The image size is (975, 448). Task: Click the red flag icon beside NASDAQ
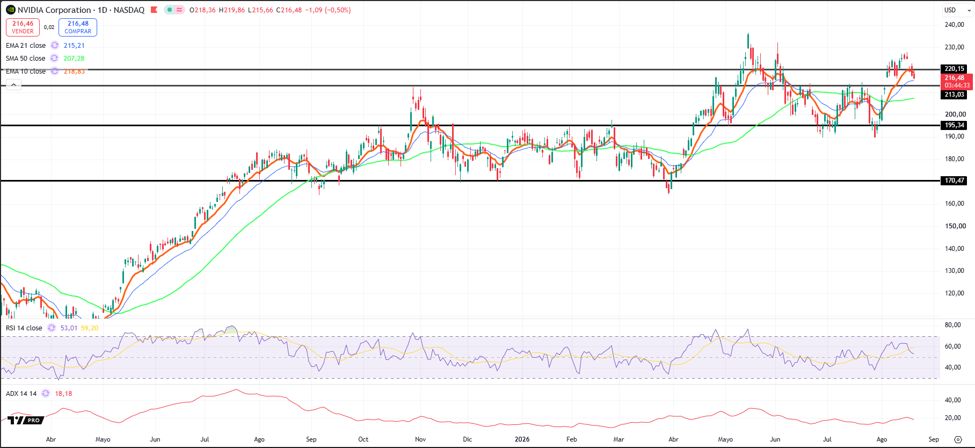click(x=155, y=9)
